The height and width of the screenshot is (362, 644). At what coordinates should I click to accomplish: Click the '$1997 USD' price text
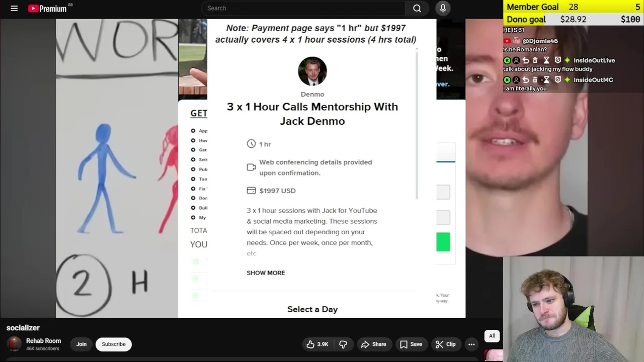point(277,191)
